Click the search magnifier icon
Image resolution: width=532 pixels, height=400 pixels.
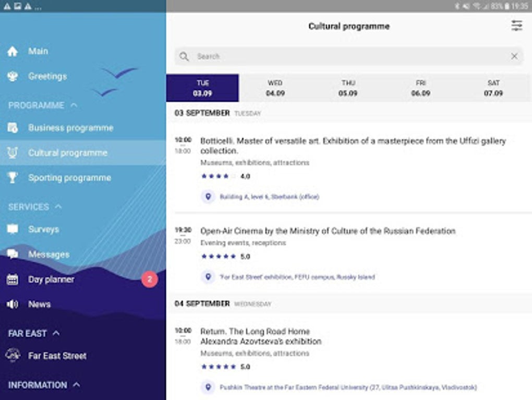pos(184,56)
